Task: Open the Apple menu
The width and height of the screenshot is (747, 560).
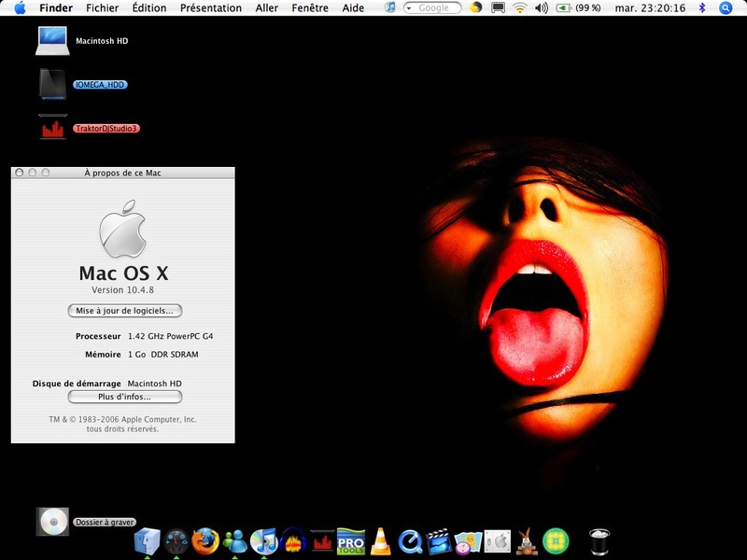Action: 20,7
